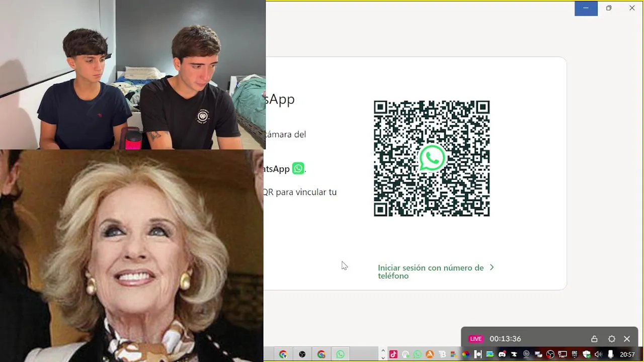Click the 'B' letter tray icon
The height and width of the screenshot is (362, 644).
442,354
